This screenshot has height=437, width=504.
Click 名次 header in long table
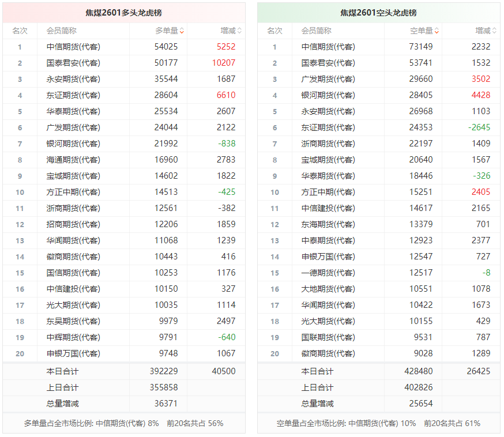point(20,31)
